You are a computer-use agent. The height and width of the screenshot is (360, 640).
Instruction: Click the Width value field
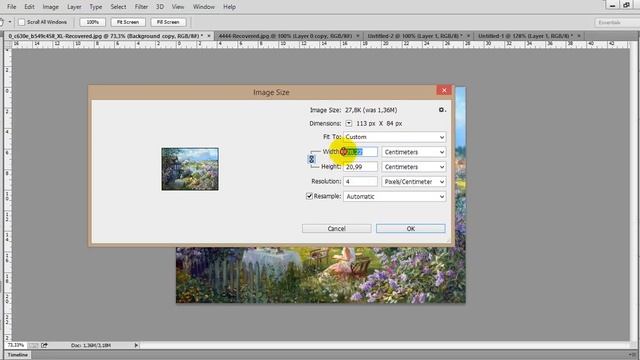[360, 152]
